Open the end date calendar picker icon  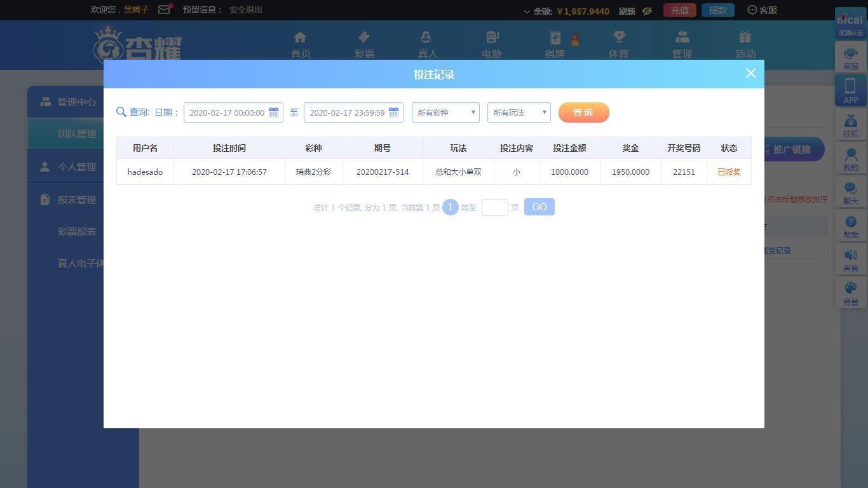click(393, 112)
